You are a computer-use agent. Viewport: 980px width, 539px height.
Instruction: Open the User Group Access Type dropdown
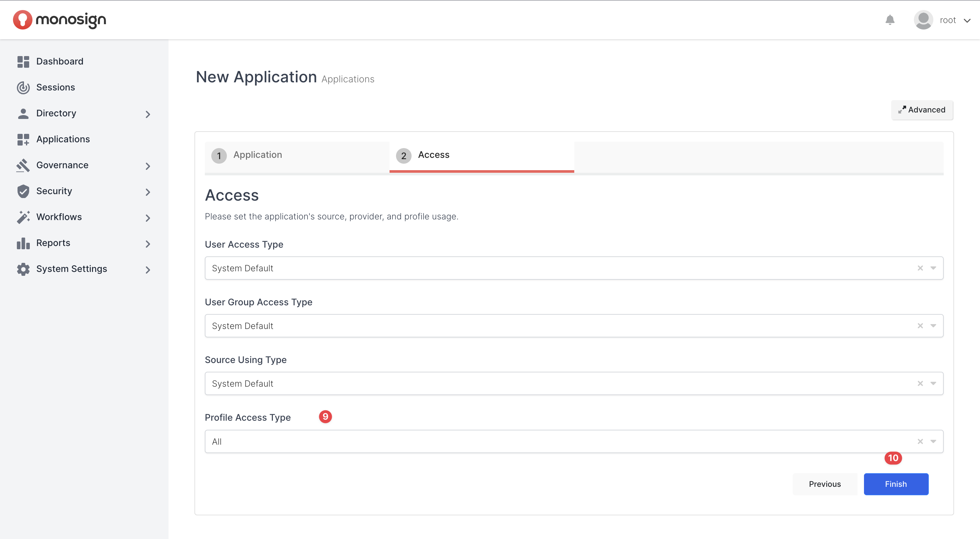click(933, 326)
